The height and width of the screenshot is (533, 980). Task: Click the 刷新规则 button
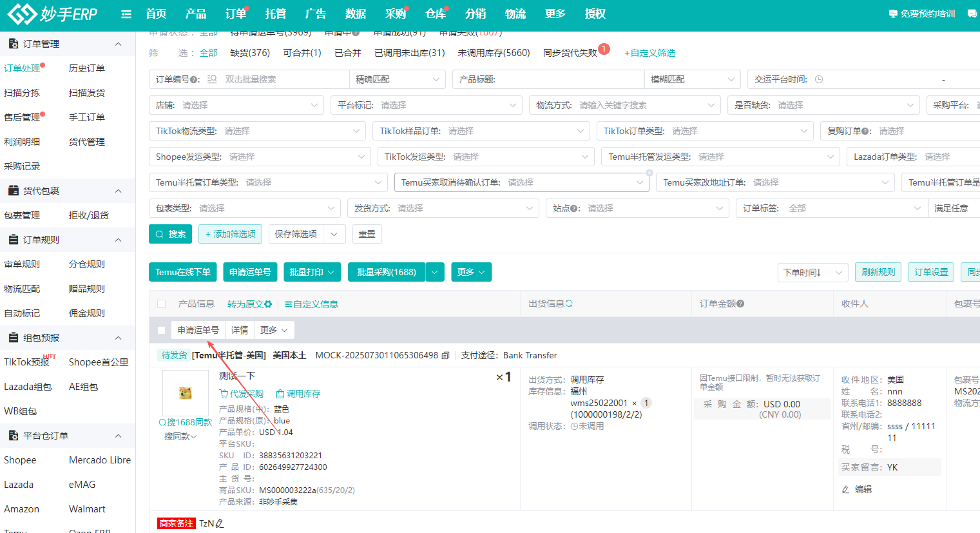(x=878, y=272)
